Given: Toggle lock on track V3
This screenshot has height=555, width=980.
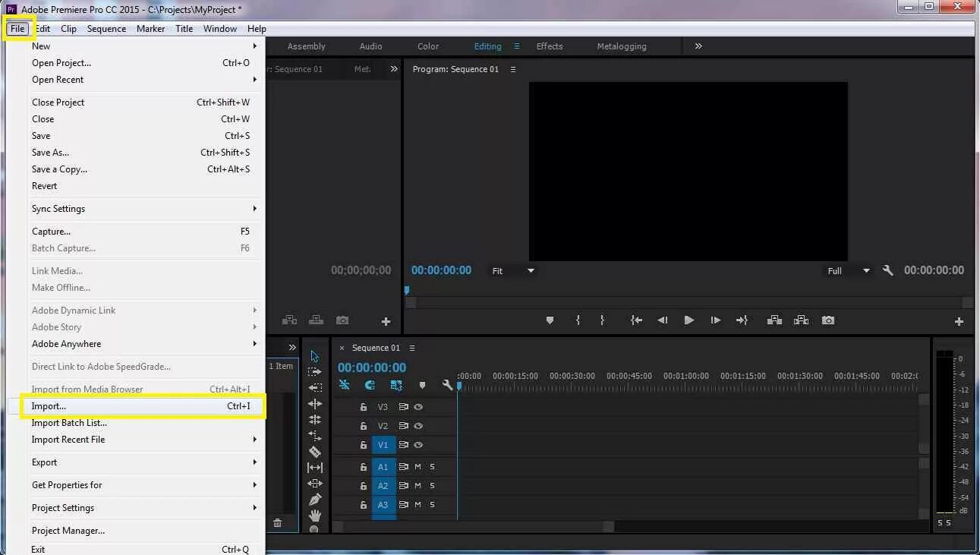Looking at the screenshot, I should (364, 407).
